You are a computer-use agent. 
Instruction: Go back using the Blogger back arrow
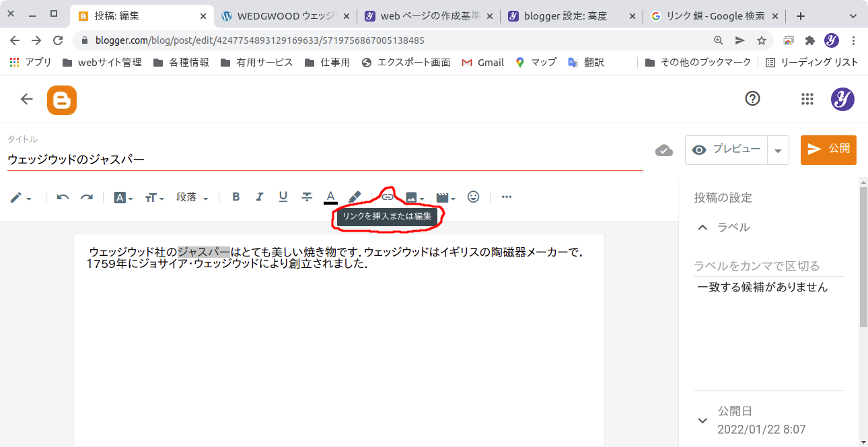[x=26, y=100]
